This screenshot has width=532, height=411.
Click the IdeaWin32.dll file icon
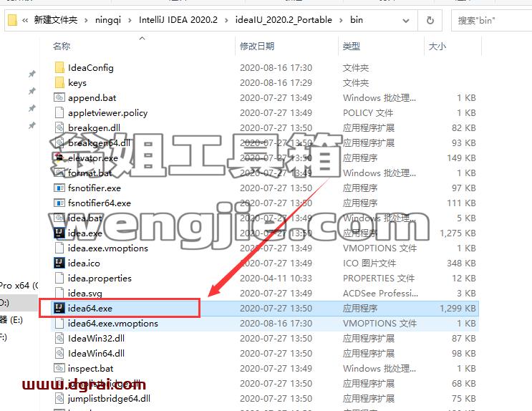click(x=59, y=338)
